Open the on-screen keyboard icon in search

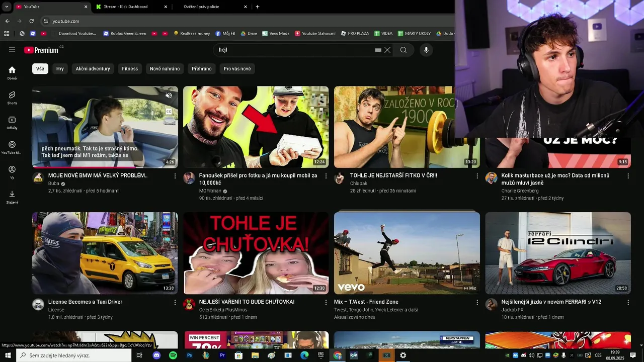click(x=378, y=50)
